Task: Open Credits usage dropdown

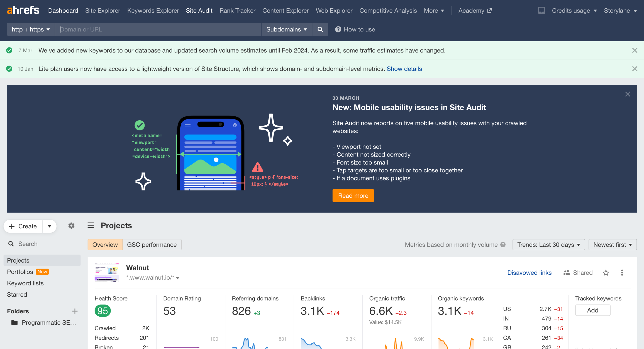Action: click(574, 11)
